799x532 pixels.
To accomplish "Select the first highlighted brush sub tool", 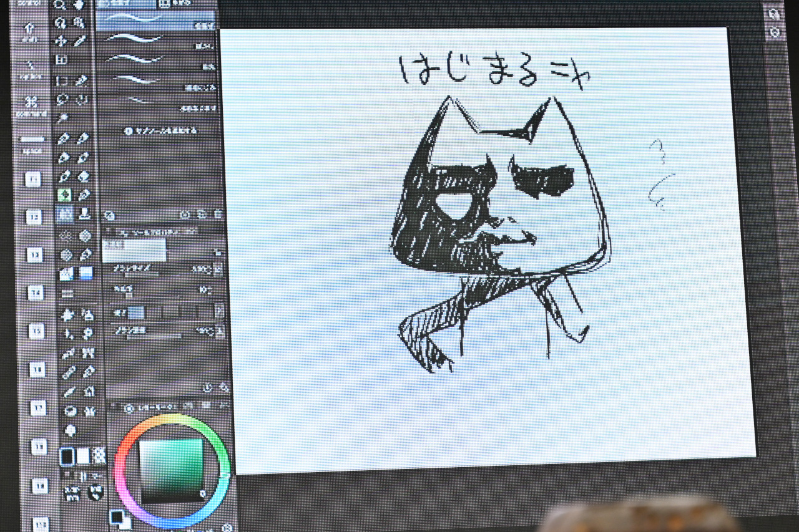I will click(155, 20).
